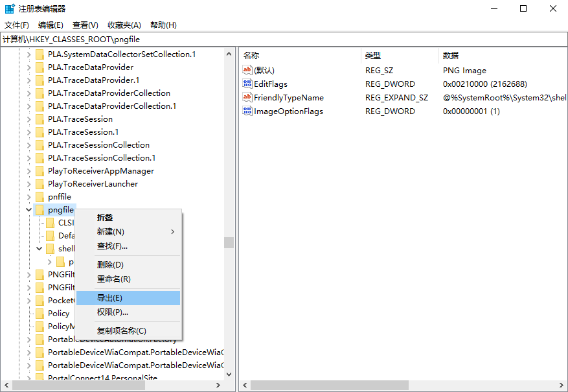
Task: Click the PLA.TraceSession folder icon
Action: pyautogui.click(x=40, y=119)
